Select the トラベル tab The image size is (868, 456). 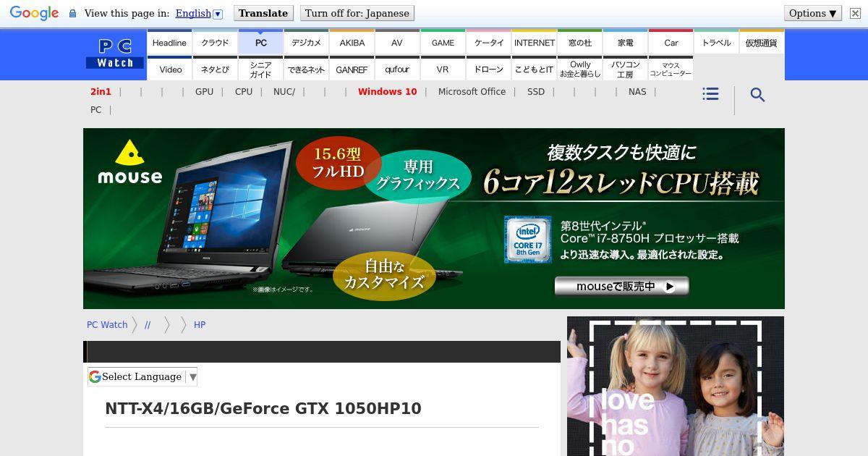coord(716,43)
